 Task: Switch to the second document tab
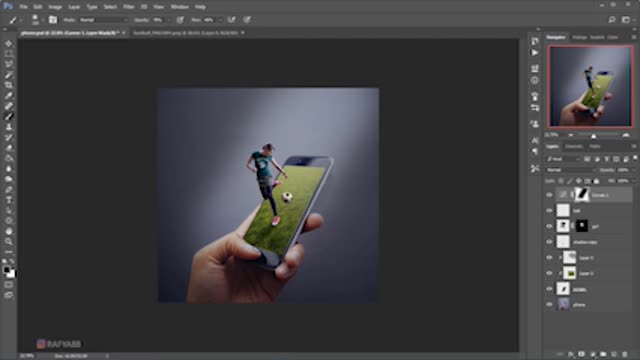coord(185,33)
